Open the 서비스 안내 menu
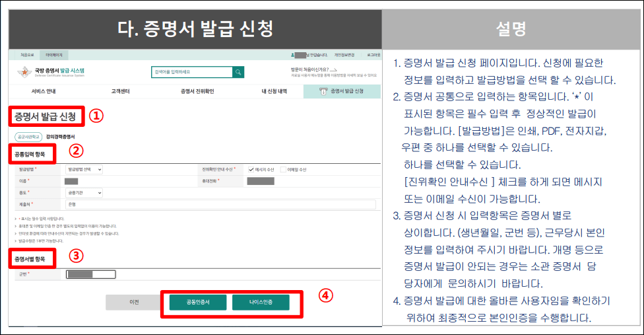The height and width of the screenshot is (335, 644). [44, 92]
